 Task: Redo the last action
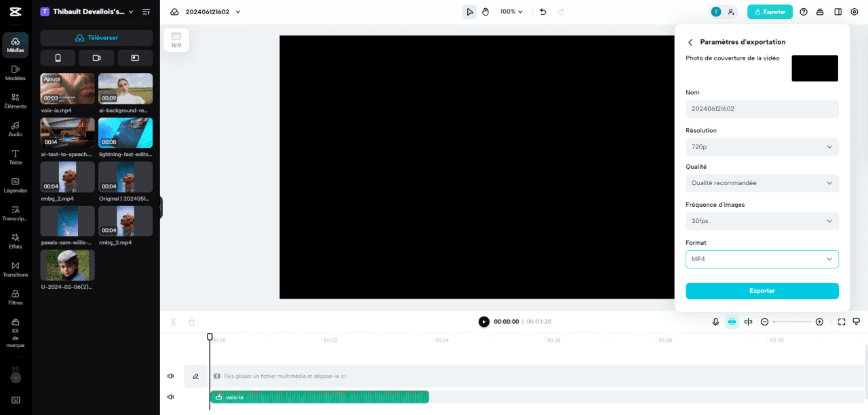[x=560, y=12]
